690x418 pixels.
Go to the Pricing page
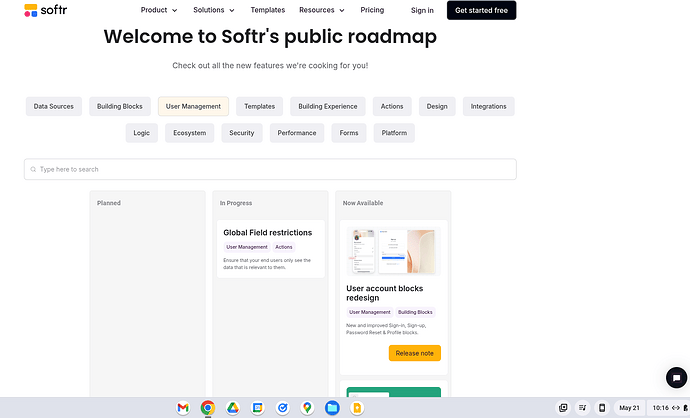click(372, 10)
